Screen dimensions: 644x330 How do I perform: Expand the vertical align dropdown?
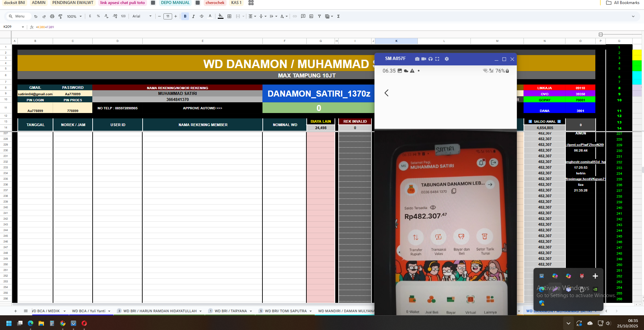pos(263,16)
